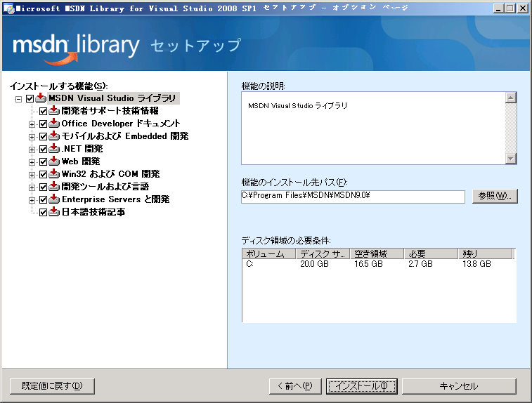Click install icon beside 開発ツールおよび言語

[54, 187]
